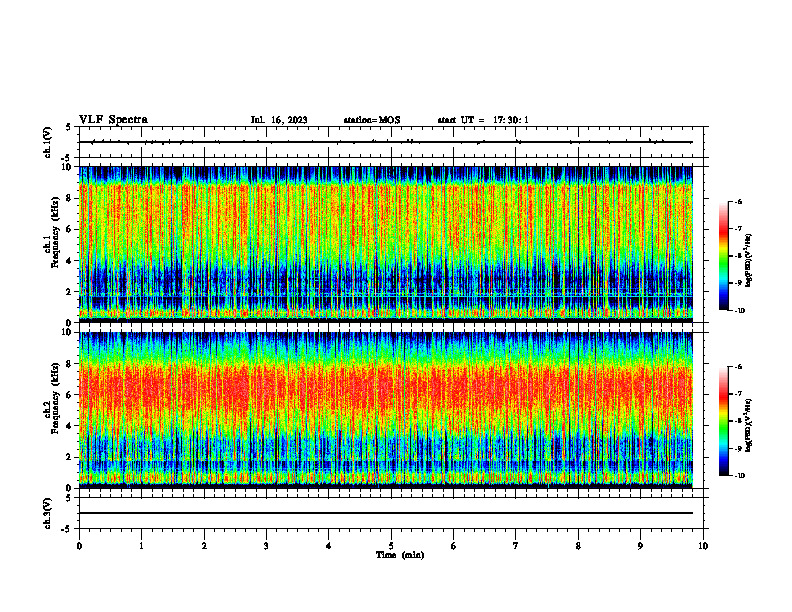
Task: Select the date "Jul 16, 2023" header
Action: 279,120
